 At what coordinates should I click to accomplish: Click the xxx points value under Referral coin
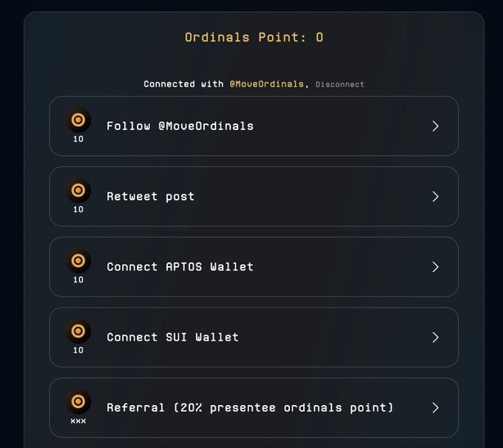pyautogui.click(x=78, y=421)
